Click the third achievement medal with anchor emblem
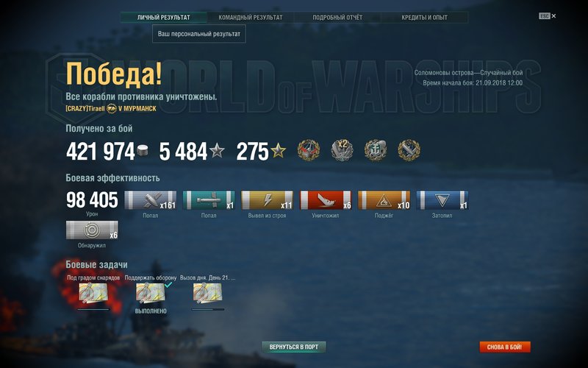Viewport: 588px width, 368px height. tap(376, 150)
